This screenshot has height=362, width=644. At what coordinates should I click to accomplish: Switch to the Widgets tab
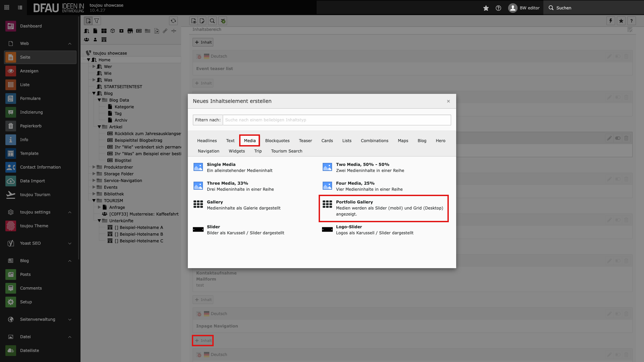pos(236,151)
